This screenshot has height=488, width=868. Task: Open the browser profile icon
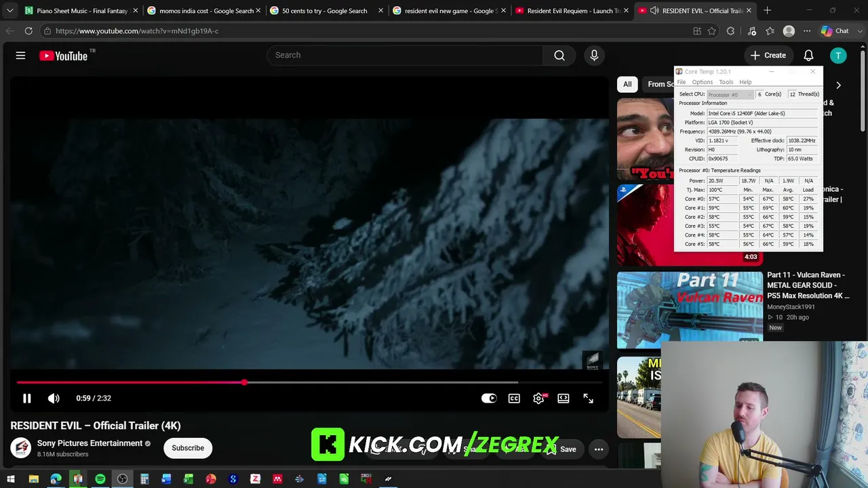click(789, 31)
